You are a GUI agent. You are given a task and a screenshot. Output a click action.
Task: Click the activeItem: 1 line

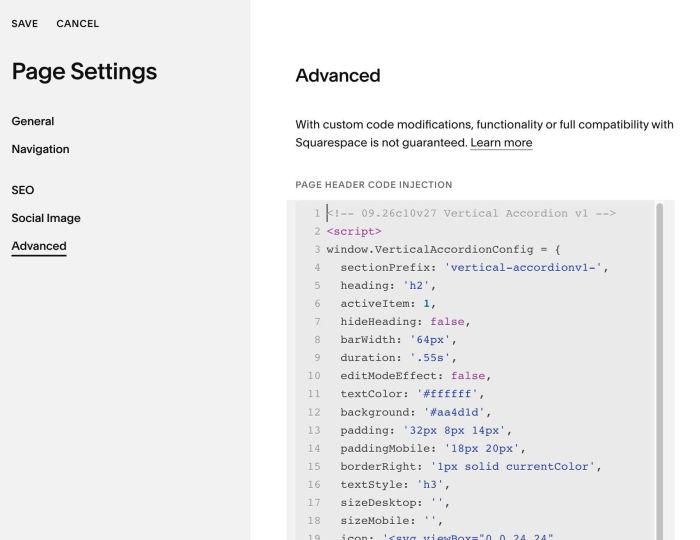[388, 304]
